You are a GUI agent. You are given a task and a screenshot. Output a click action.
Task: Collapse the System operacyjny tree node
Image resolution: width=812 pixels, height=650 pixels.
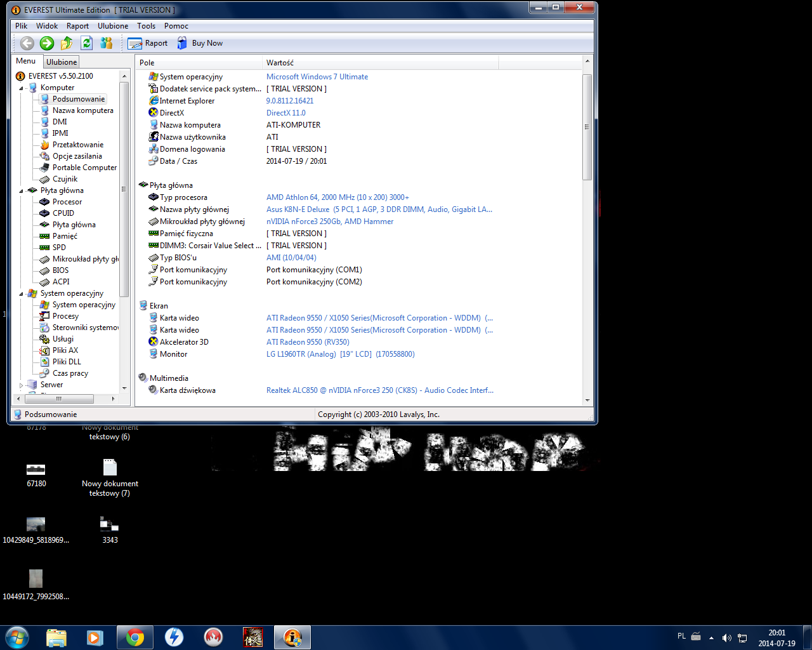21,294
